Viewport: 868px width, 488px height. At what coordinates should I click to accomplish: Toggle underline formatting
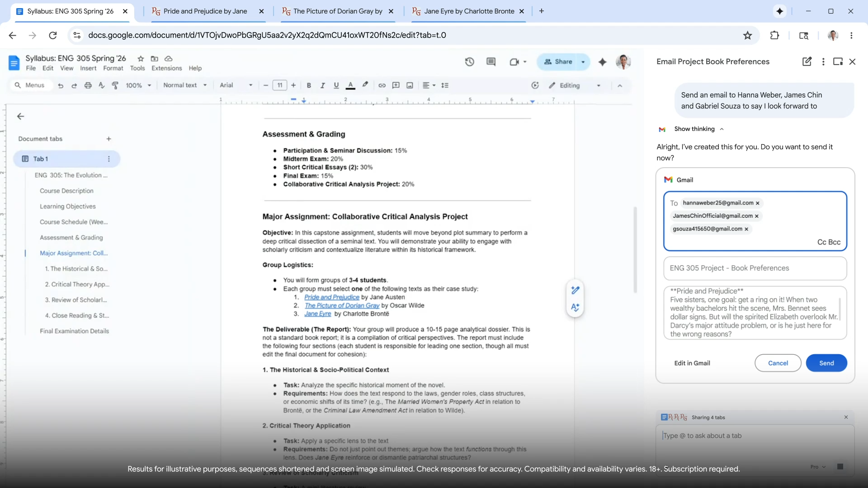point(336,85)
